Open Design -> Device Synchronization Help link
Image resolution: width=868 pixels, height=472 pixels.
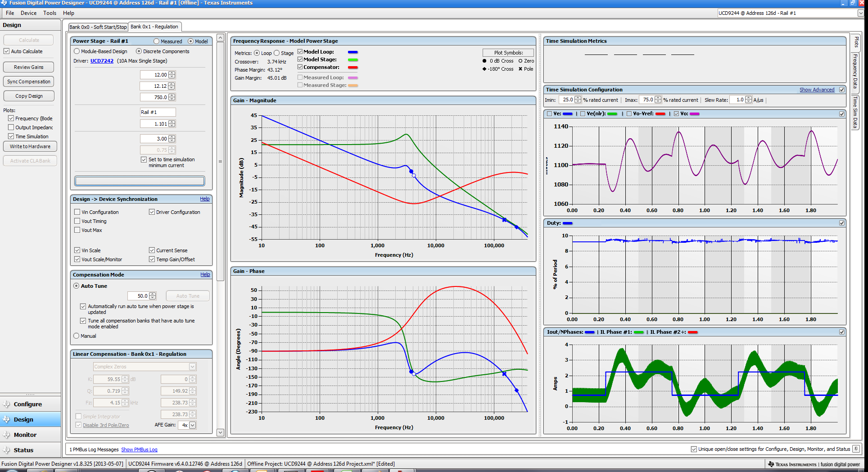click(205, 199)
